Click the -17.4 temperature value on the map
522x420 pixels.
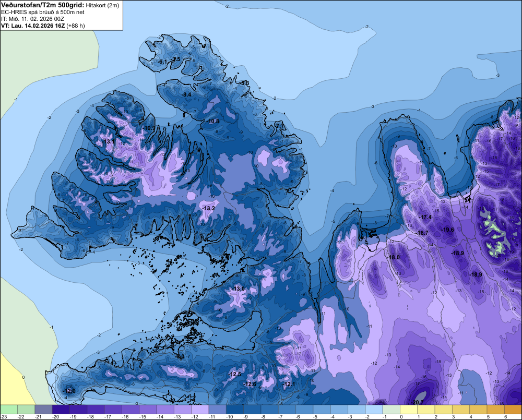[425, 217]
